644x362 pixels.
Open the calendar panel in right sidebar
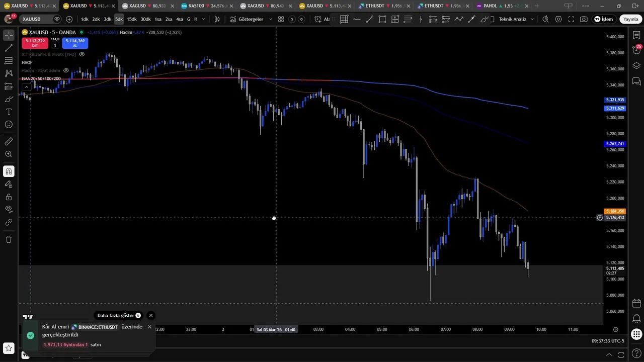[636, 303]
